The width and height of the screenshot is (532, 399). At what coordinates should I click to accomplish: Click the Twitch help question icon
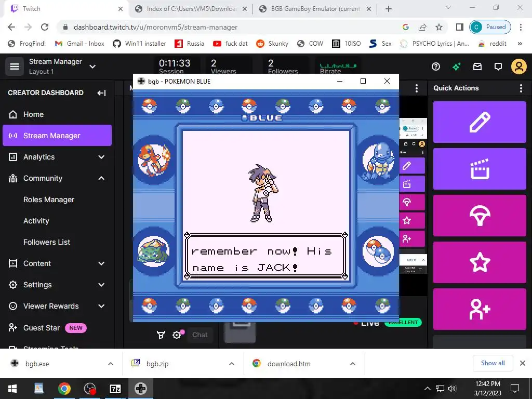(x=436, y=66)
